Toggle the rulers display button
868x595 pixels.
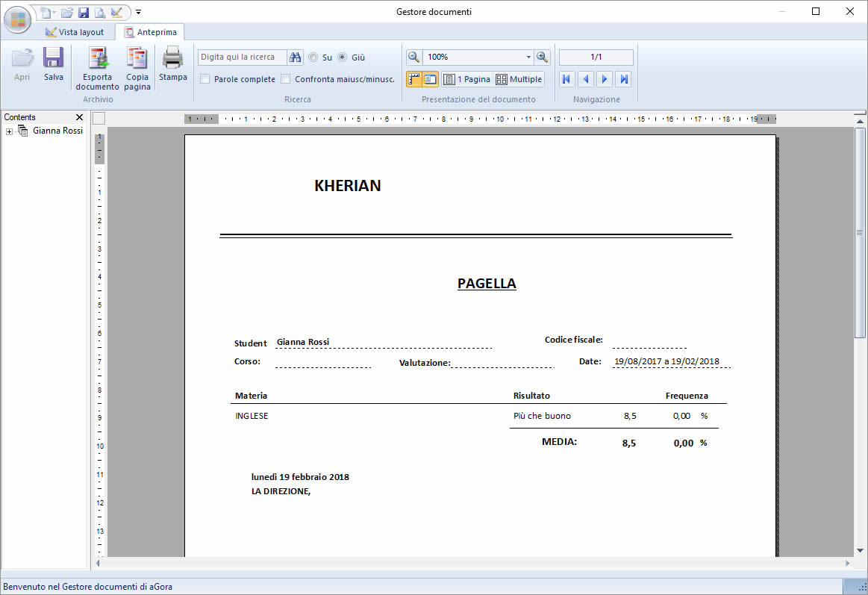414,79
